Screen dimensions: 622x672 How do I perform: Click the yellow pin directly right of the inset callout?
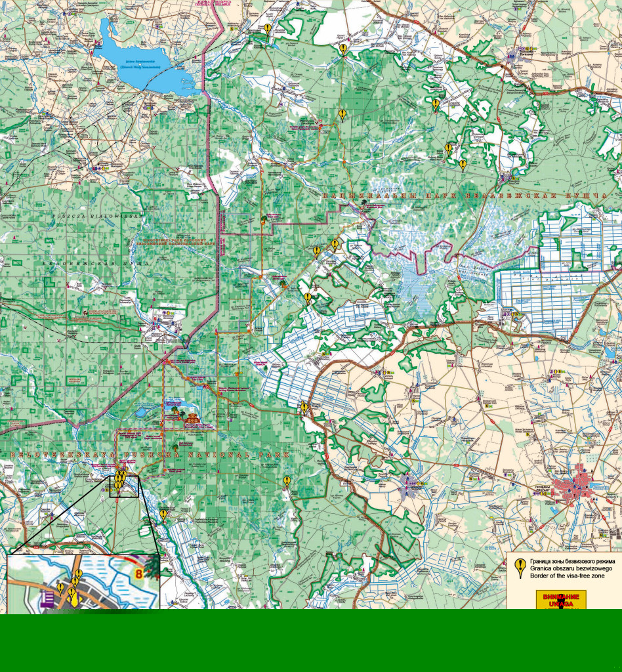click(x=163, y=514)
